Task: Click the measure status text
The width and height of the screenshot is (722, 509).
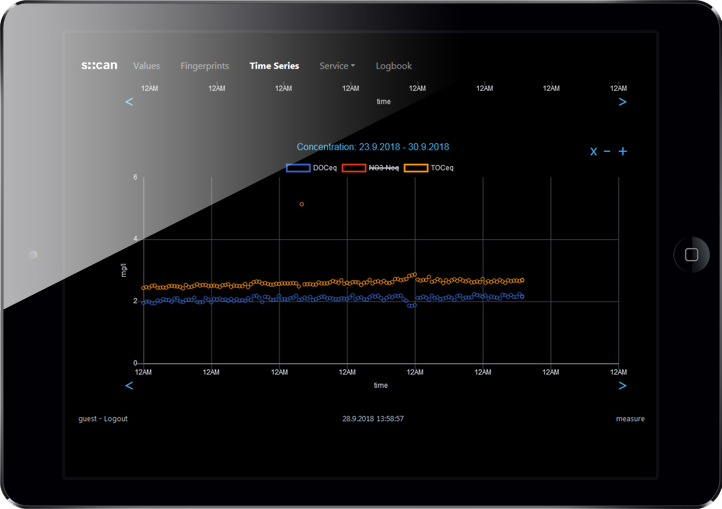Action: (x=630, y=419)
